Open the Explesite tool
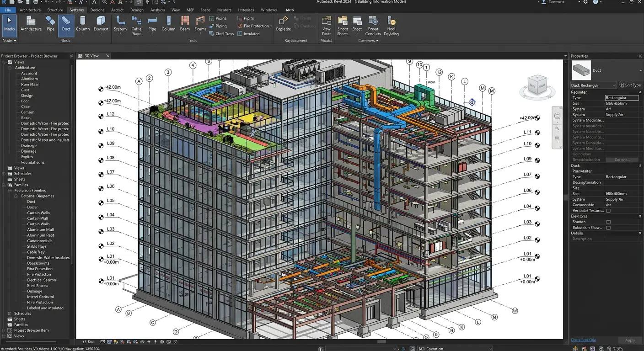 [284, 24]
